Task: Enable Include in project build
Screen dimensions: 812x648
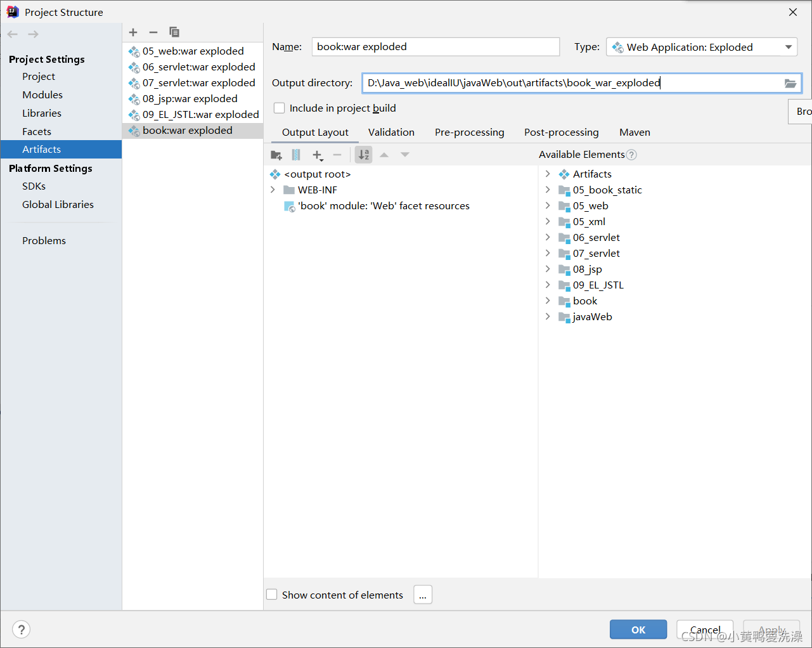Action: point(279,108)
